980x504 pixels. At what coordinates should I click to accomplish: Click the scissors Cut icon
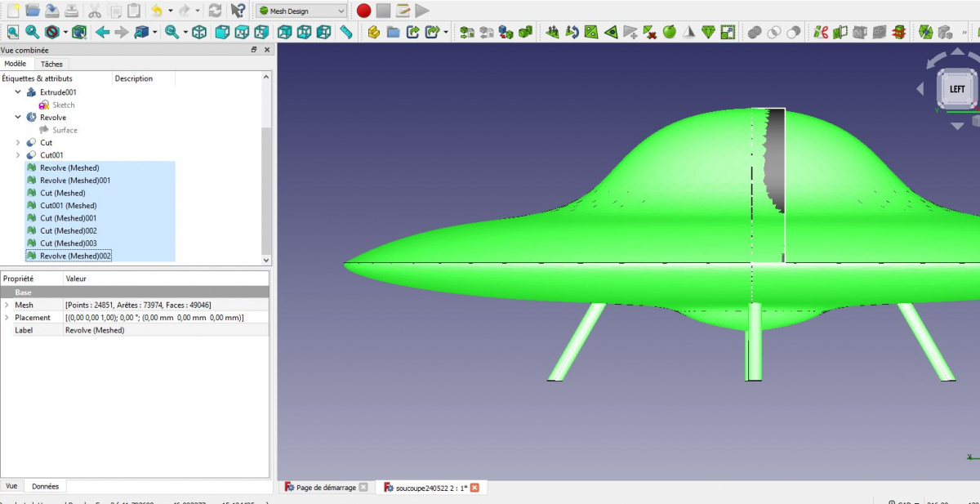click(95, 11)
